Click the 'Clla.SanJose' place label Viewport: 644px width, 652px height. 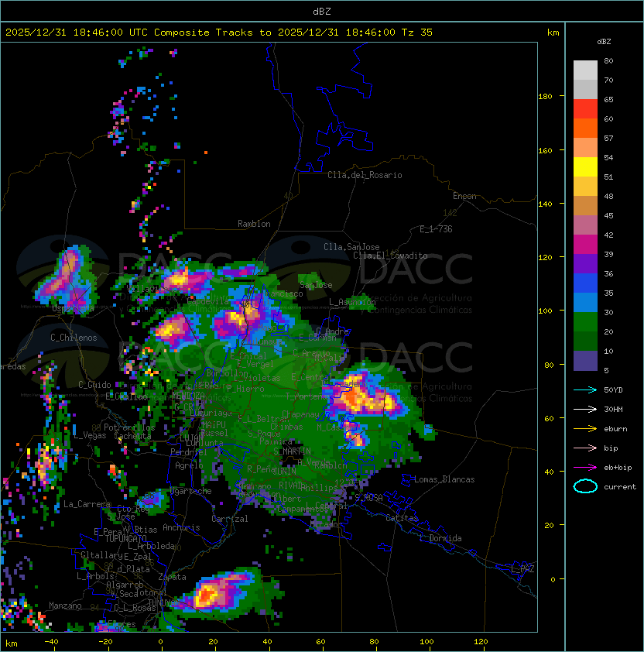coord(351,247)
